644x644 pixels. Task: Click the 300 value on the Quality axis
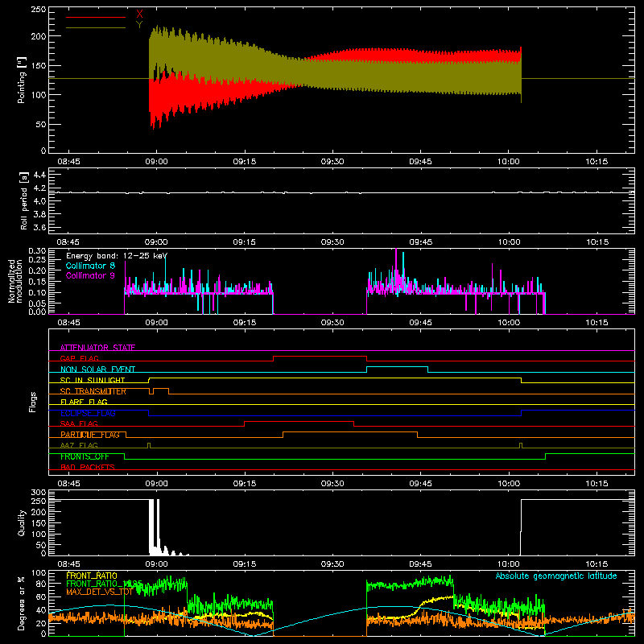click(38, 493)
